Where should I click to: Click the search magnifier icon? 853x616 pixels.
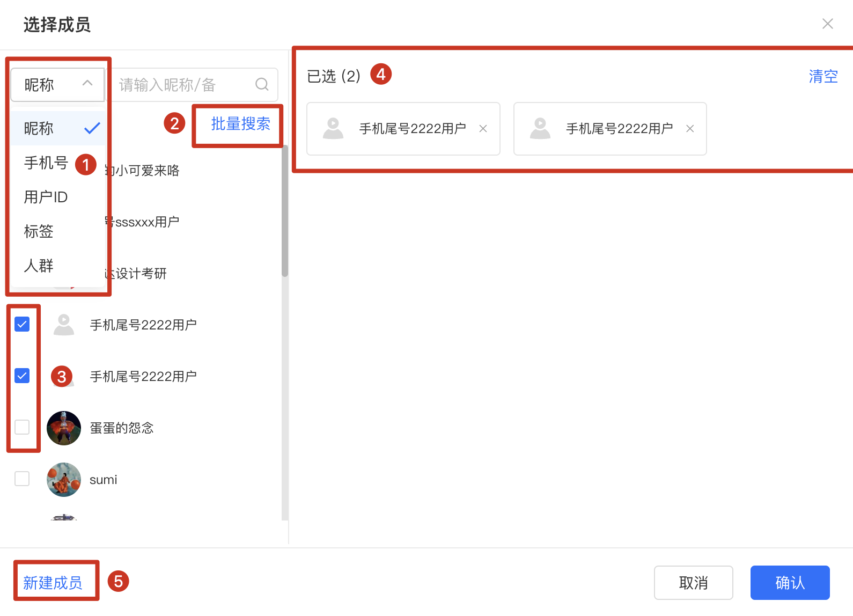[262, 84]
